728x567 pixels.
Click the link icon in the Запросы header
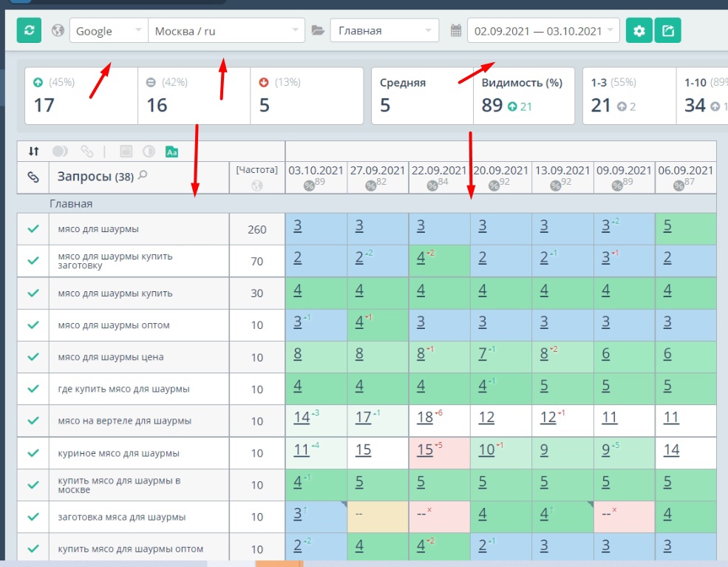pyautogui.click(x=33, y=177)
